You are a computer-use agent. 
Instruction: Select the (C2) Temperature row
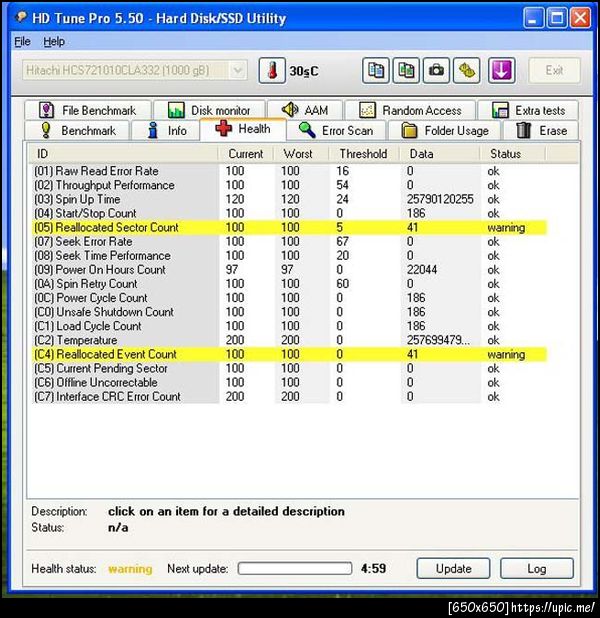[x=290, y=340]
